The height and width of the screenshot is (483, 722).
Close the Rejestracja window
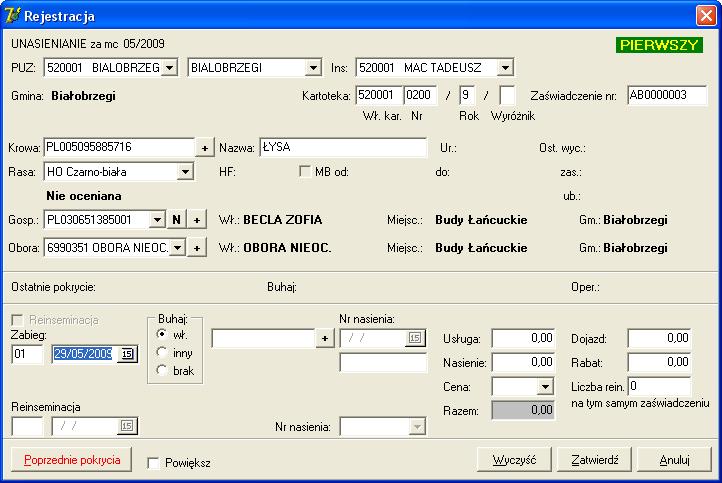tap(706, 15)
